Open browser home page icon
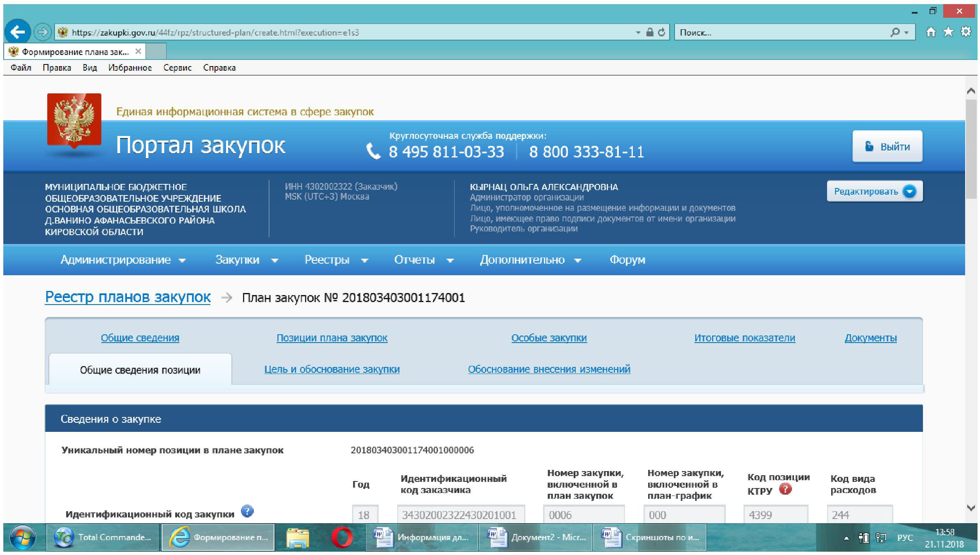This screenshot has height=555, width=980. click(931, 32)
